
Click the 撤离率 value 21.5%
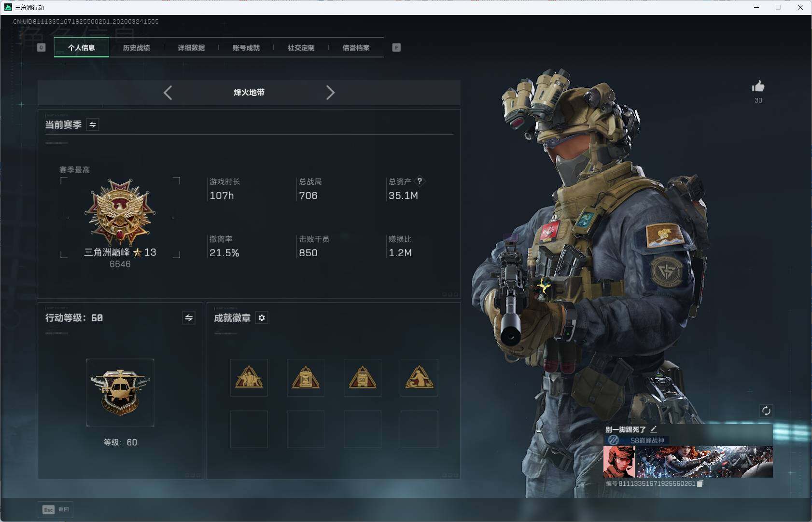pos(224,253)
